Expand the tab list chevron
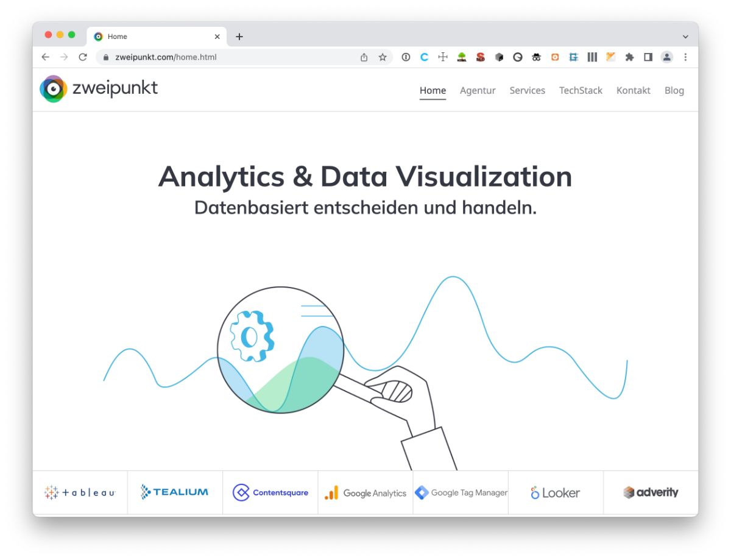The image size is (731, 560). pyautogui.click(x=686, y=37)
